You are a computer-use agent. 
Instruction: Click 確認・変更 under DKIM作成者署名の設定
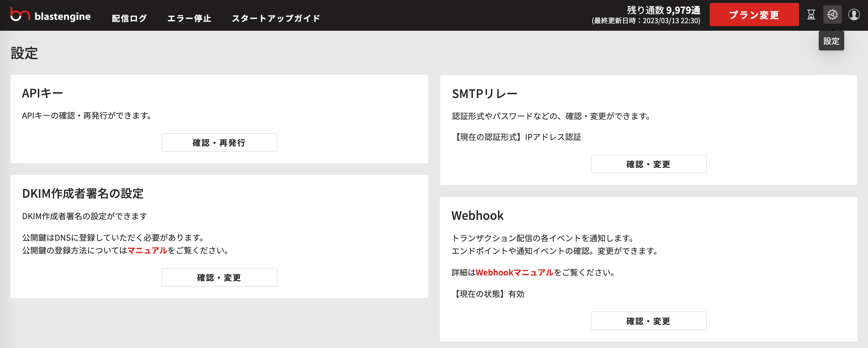coord(219,277)
